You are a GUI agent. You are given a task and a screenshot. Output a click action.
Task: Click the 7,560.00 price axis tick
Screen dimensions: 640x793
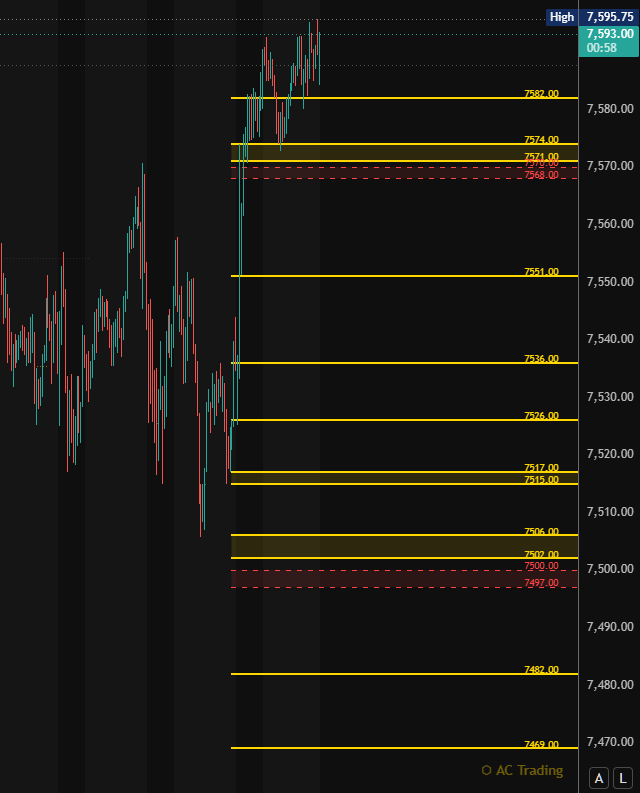click(610, 224)
